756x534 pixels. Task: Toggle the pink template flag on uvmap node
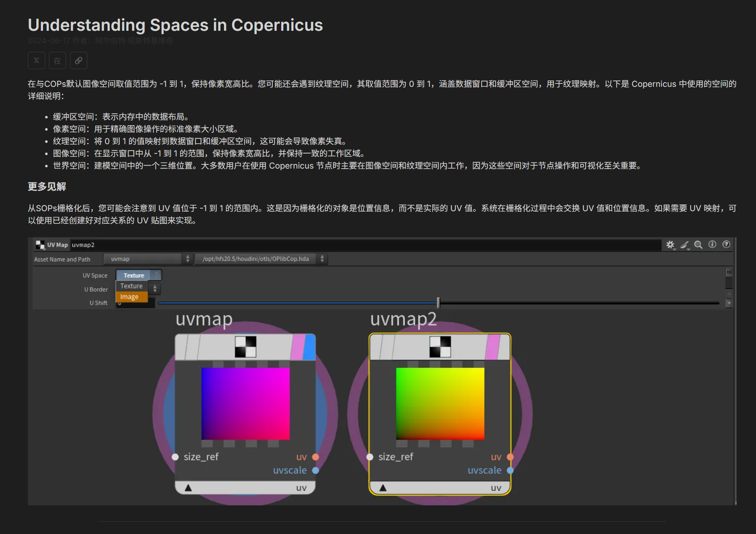pos(298,347)
